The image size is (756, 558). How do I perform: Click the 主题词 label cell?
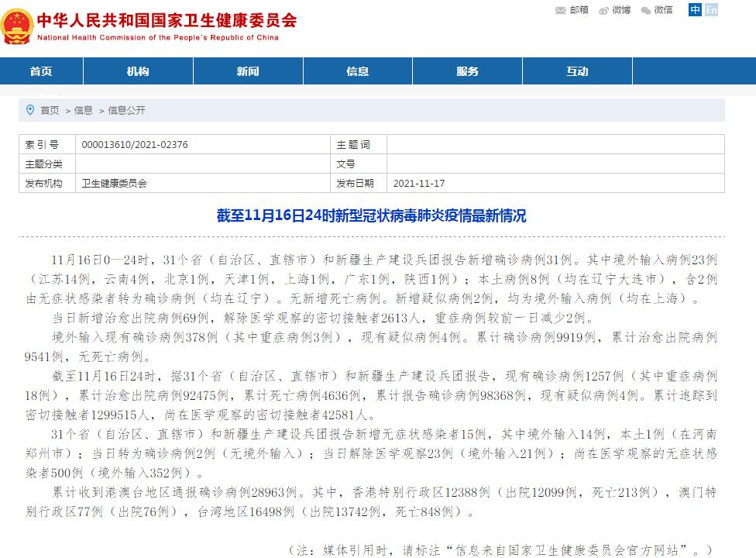pyautogui.click(x=359, y=144)
